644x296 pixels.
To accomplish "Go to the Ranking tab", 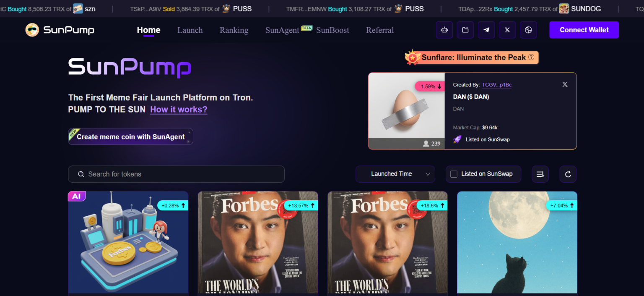I will pos(234,30).
